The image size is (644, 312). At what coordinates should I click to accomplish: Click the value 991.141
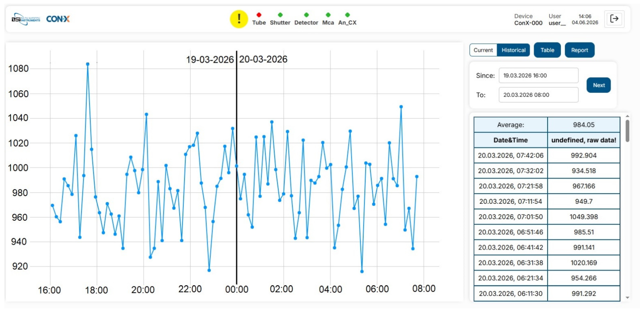583,247
